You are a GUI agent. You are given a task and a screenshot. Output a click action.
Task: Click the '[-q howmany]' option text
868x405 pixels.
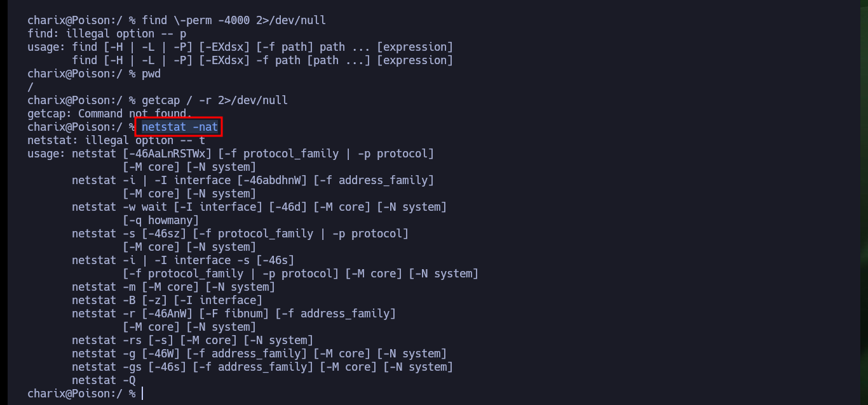point(161,220)
